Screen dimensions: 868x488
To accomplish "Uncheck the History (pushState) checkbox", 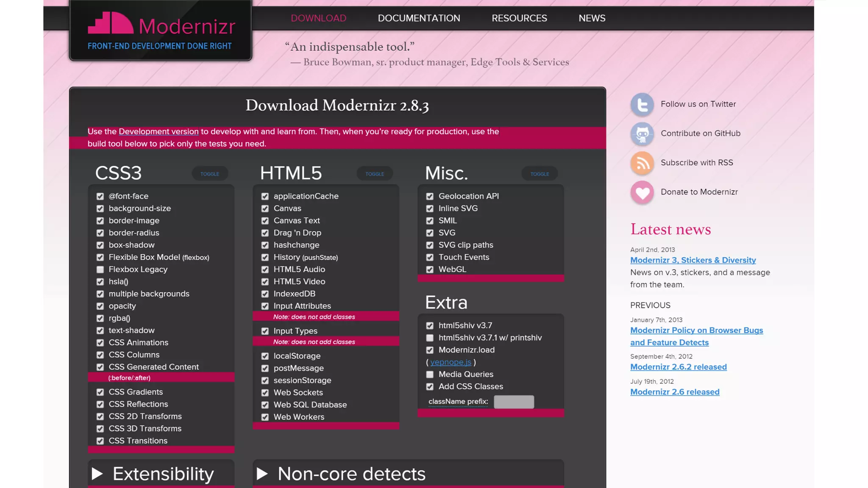I will [265, 258].
